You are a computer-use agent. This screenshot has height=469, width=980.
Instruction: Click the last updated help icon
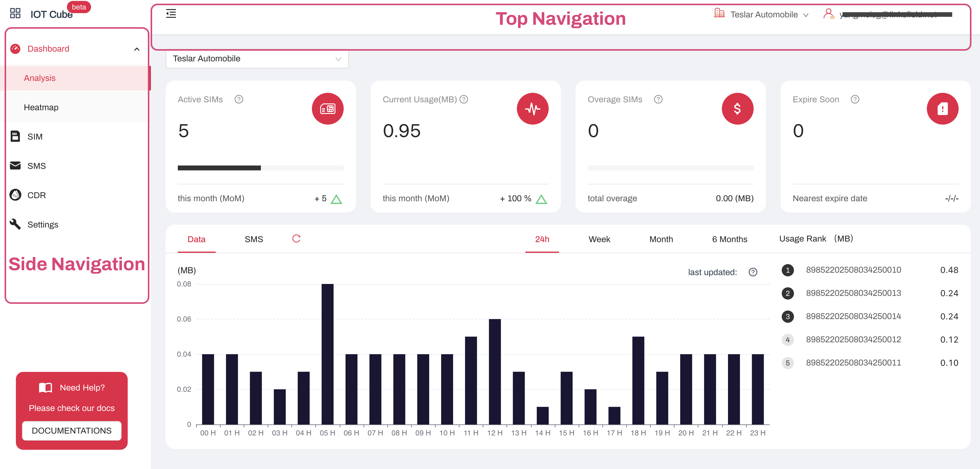[753, 272]
